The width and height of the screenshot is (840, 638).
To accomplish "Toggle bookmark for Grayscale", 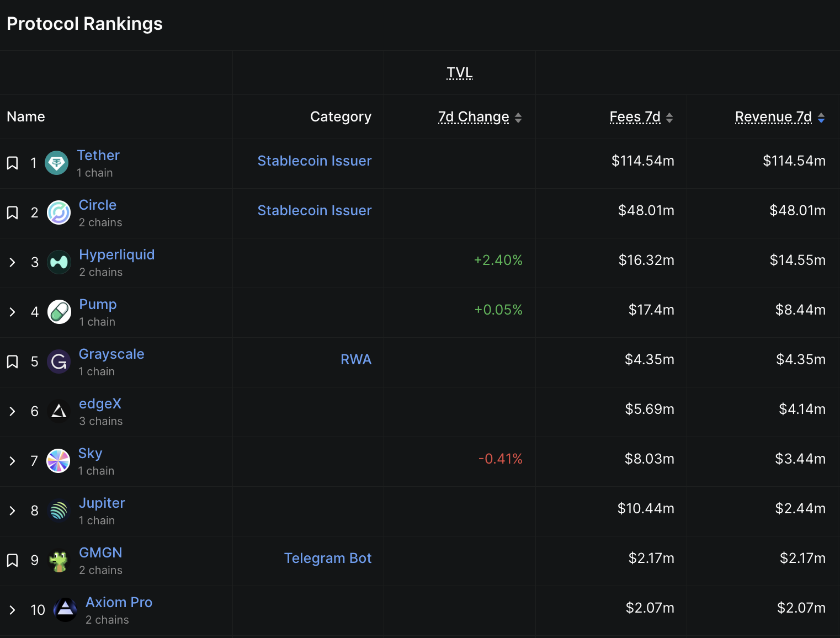I will coord(12,361).
